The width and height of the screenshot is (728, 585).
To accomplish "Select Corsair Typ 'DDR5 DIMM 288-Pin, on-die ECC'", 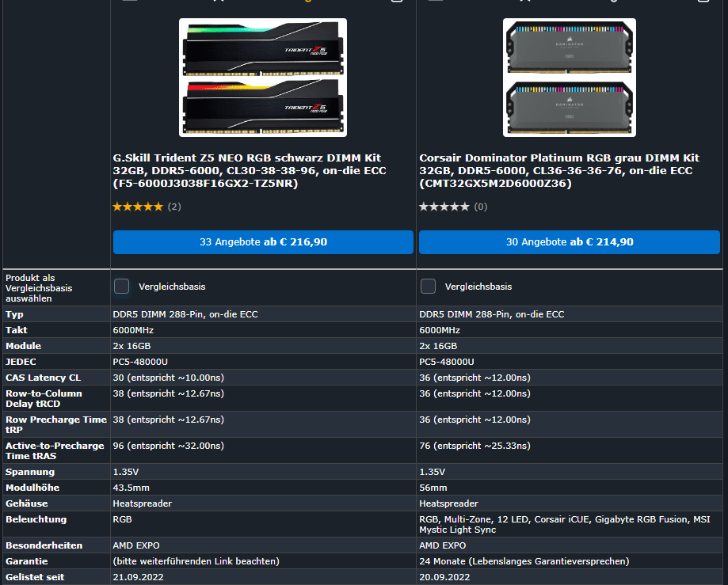I will [492, 314].
